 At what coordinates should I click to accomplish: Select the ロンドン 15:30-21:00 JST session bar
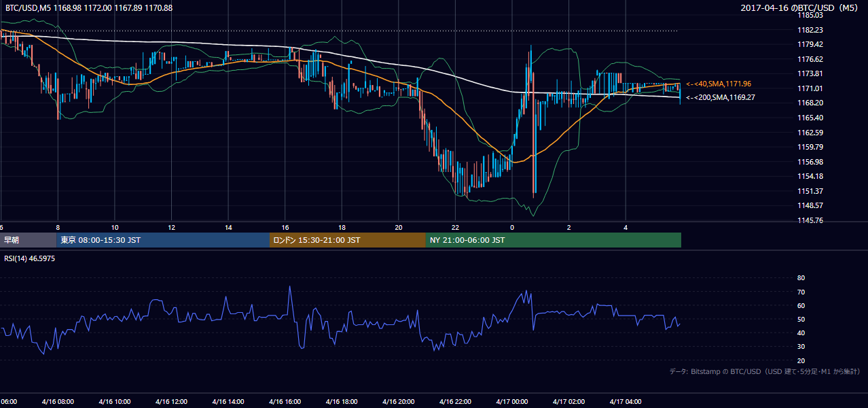[x=348, y=240]
